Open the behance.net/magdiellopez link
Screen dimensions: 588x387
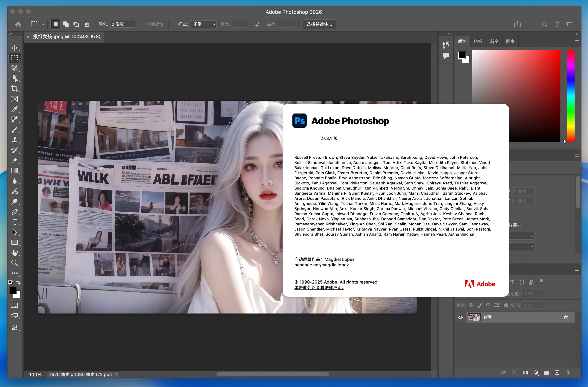[x=321, y=265]
